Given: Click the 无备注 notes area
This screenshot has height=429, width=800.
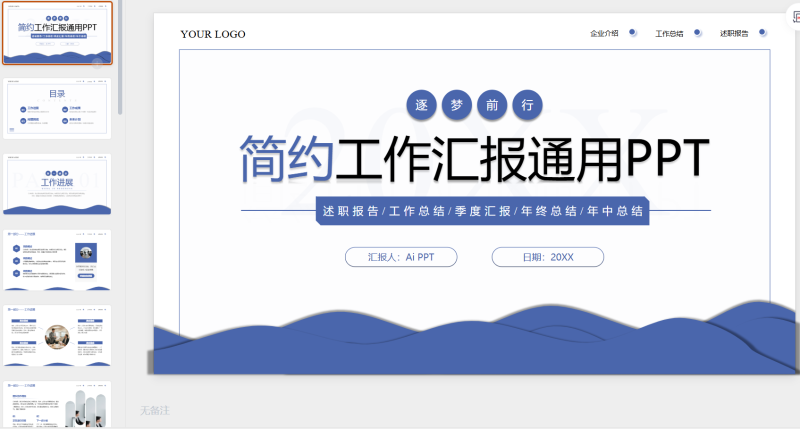Looking at the screenshot, I should point(155,410).
